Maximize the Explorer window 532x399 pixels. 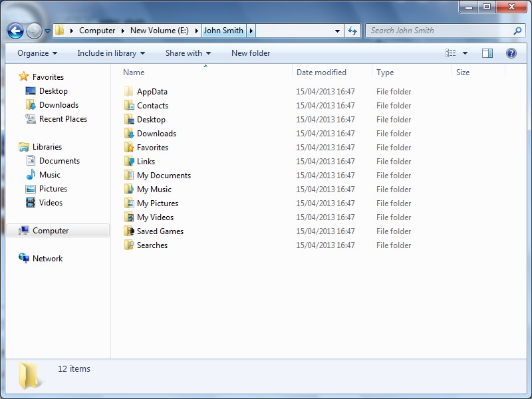click(x=487, y=7)
